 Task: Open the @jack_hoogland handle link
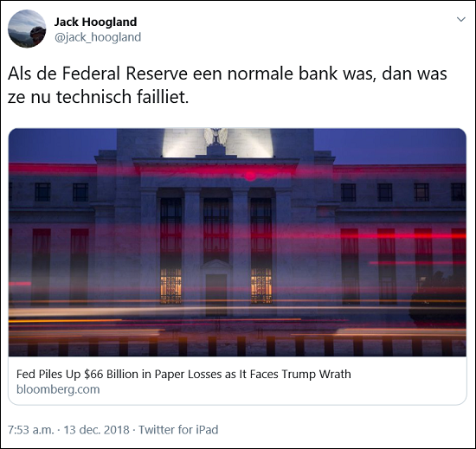[98, 37]
